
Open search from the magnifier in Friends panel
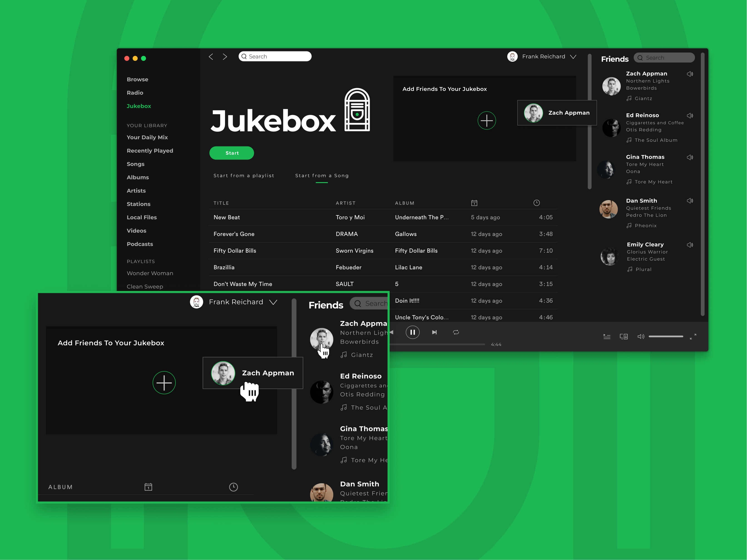click(x=640, y=58)
